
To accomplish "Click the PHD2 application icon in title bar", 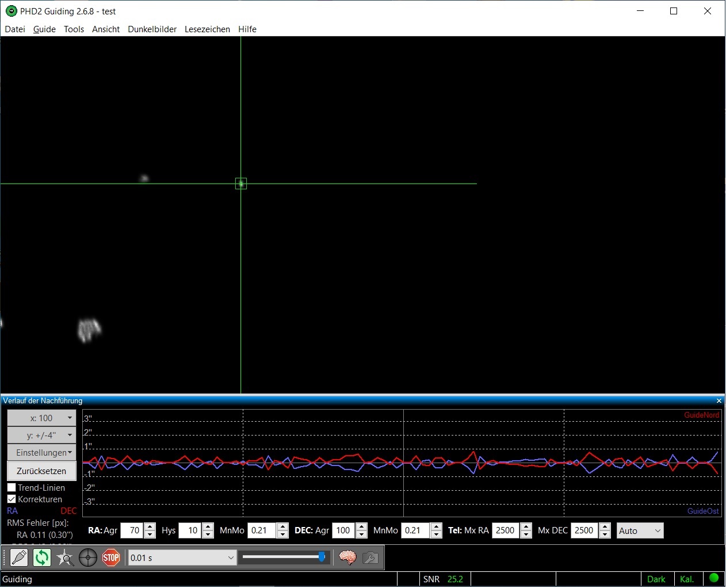I will 11,11.
